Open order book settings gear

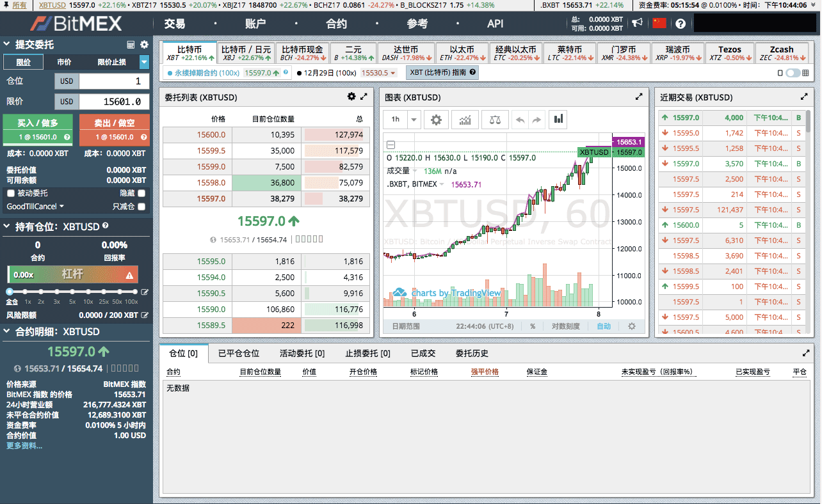click(x=351, y=97)
